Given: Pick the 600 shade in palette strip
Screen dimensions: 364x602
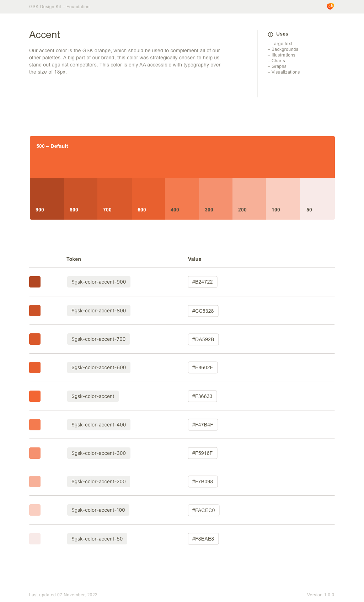Looking at the screenshot, I should (148, 199).
